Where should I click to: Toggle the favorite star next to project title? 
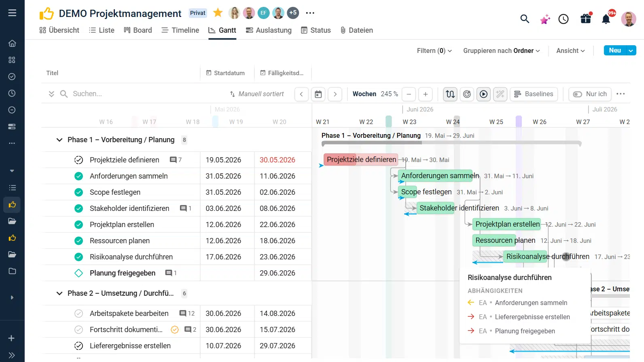tap(218, 13)
